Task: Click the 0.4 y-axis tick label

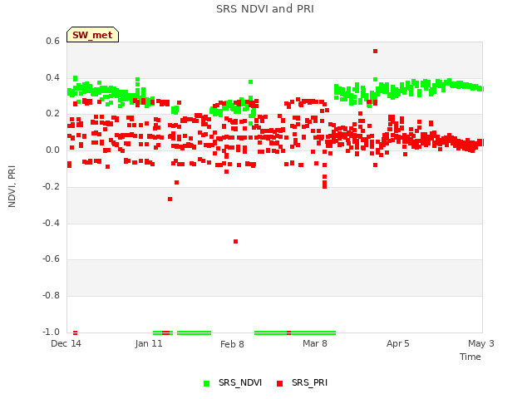Action: [x=52, y=77]
